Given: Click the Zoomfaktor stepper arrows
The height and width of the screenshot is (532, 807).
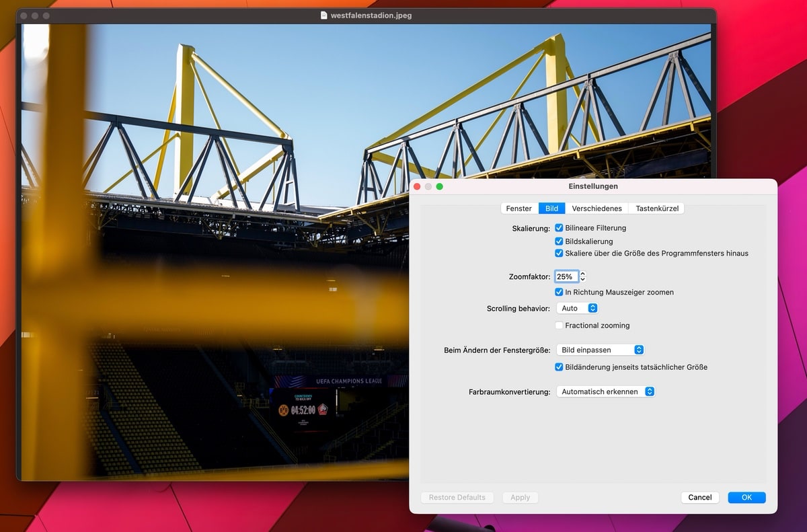Looking at the screenshot, I should [x=583, y=276].
